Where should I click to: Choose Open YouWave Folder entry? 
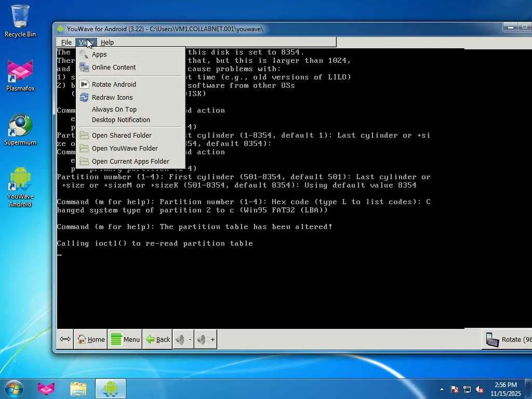point(130,148)
